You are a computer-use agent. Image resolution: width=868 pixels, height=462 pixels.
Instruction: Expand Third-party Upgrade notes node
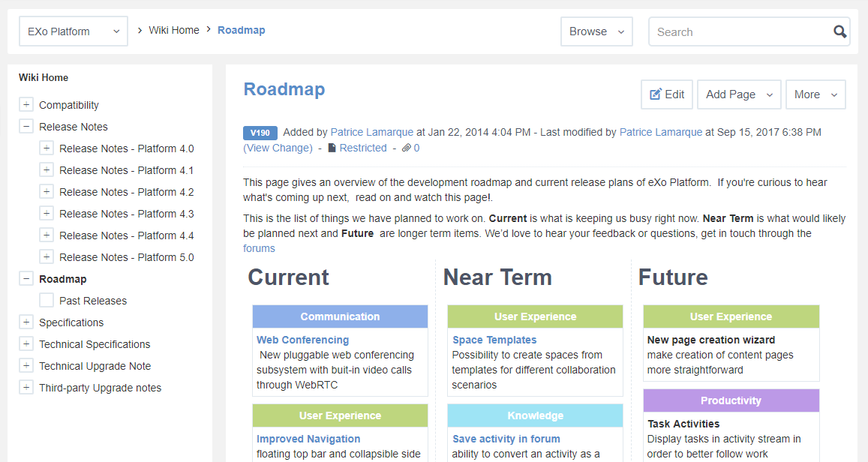[x=26, y=388]
